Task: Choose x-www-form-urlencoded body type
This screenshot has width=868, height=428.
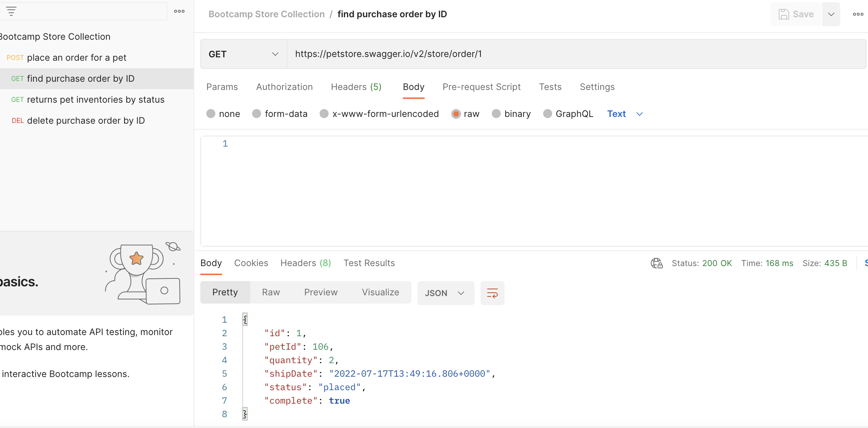Action: coord(324,114)
